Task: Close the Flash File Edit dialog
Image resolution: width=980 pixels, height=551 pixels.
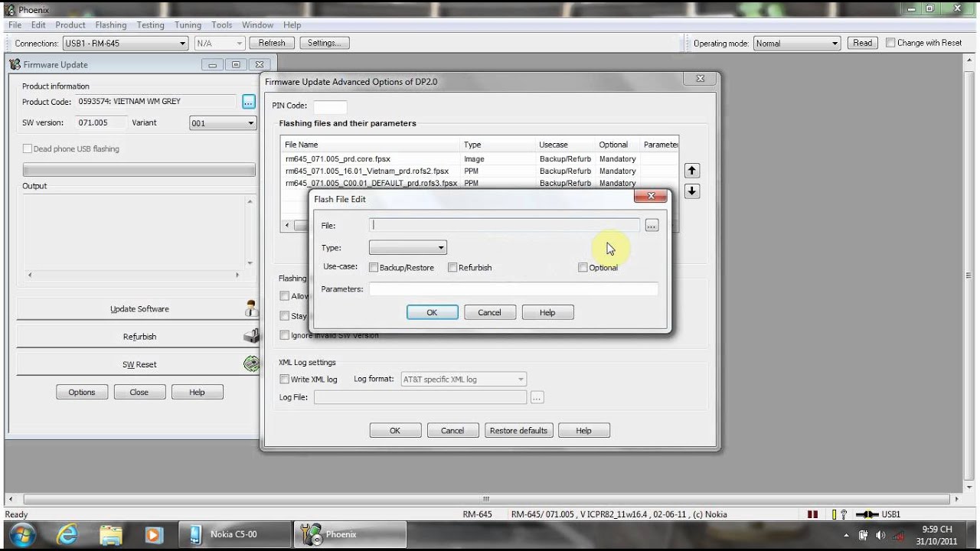Action: [x=651, y=196]
